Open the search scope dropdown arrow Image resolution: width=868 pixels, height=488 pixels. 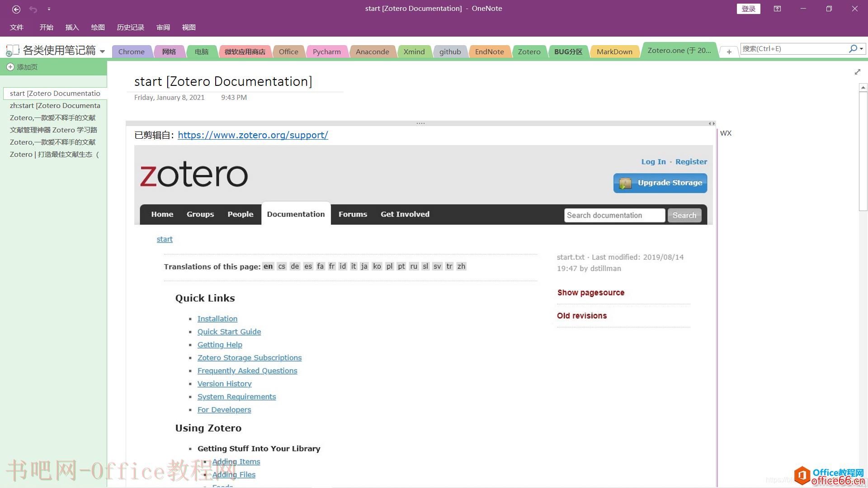862,48
